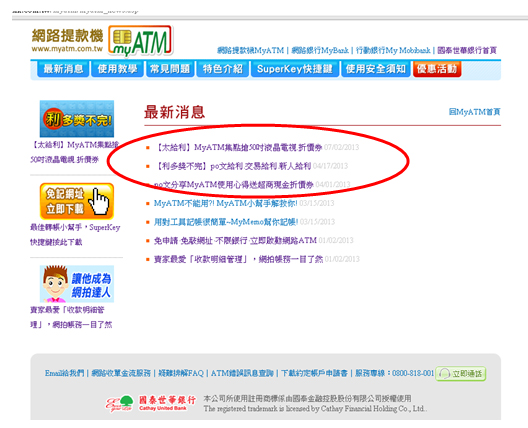Open 下載約定帳戶申請書 footer link
528x428 pixels.
coord(314,373)
